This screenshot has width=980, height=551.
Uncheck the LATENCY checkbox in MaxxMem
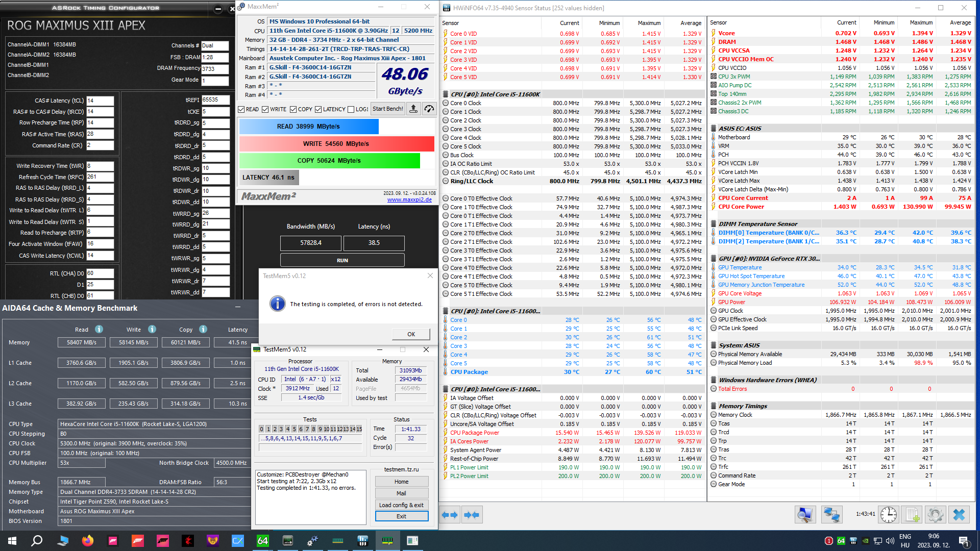(x=318, y=109)
